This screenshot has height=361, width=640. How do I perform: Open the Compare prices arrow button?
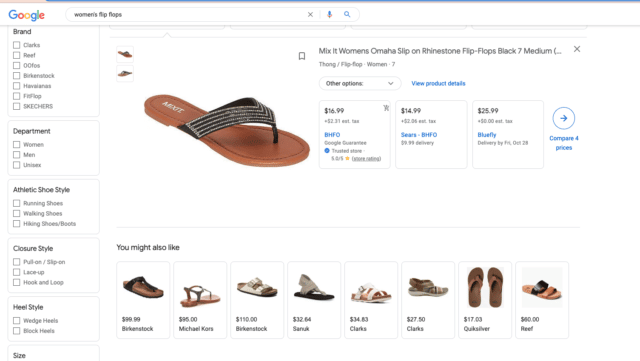click(x=564, y=118)
